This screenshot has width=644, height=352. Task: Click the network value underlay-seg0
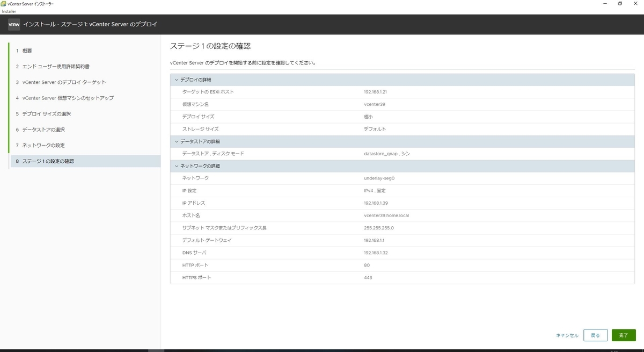pyautogui.click(x=379, y=178)
